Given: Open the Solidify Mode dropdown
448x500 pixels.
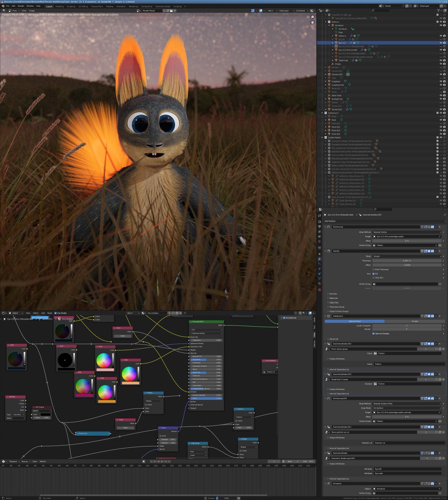Looking at the screenshot, I should [407, 257].
